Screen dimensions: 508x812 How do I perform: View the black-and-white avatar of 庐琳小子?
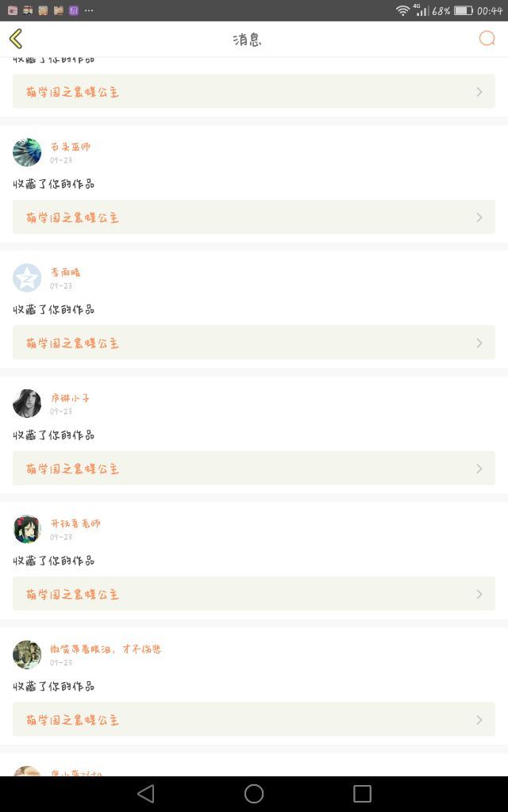tap(27, 404)
